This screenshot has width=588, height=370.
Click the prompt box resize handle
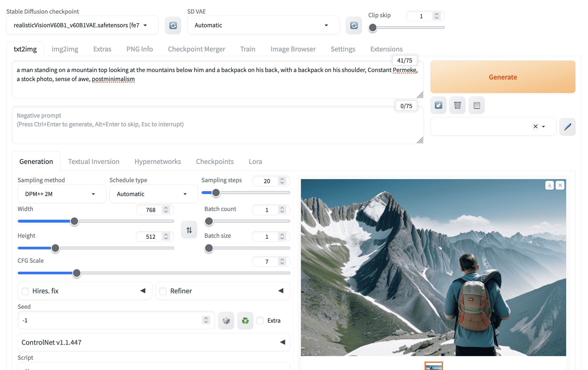tap(420, 95)
